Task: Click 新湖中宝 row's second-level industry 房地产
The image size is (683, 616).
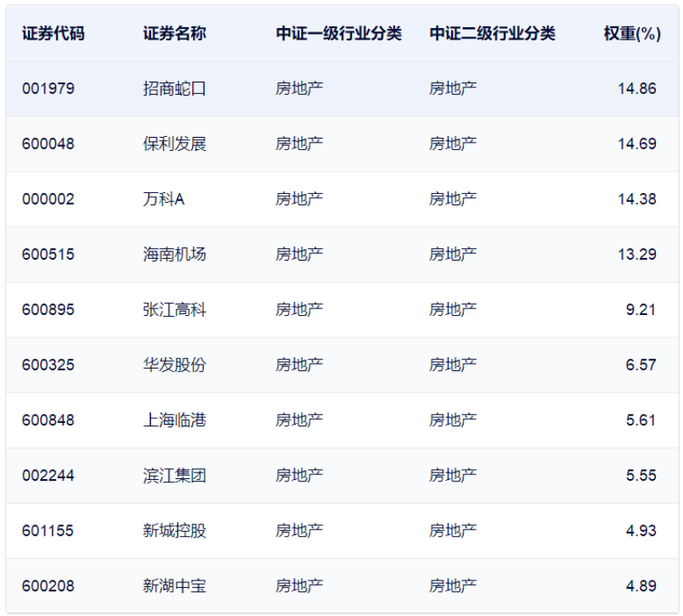Action: pyautogui.click(x=453, y=586)
